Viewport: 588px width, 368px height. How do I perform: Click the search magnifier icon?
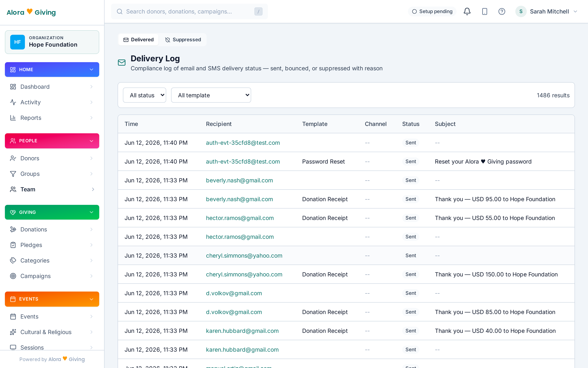coord(120,11)
